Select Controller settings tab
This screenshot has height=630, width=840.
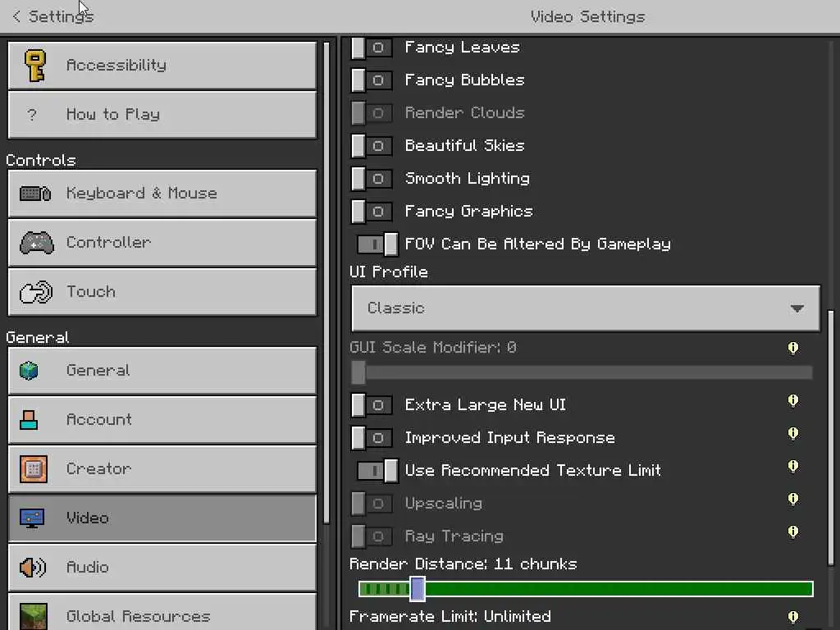162,243
